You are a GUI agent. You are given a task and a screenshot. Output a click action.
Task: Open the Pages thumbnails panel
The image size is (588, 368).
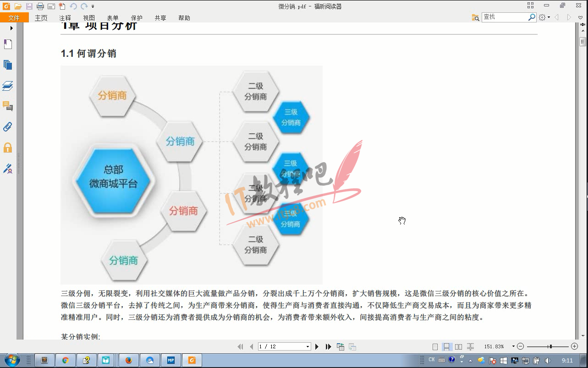coord(8,65)
